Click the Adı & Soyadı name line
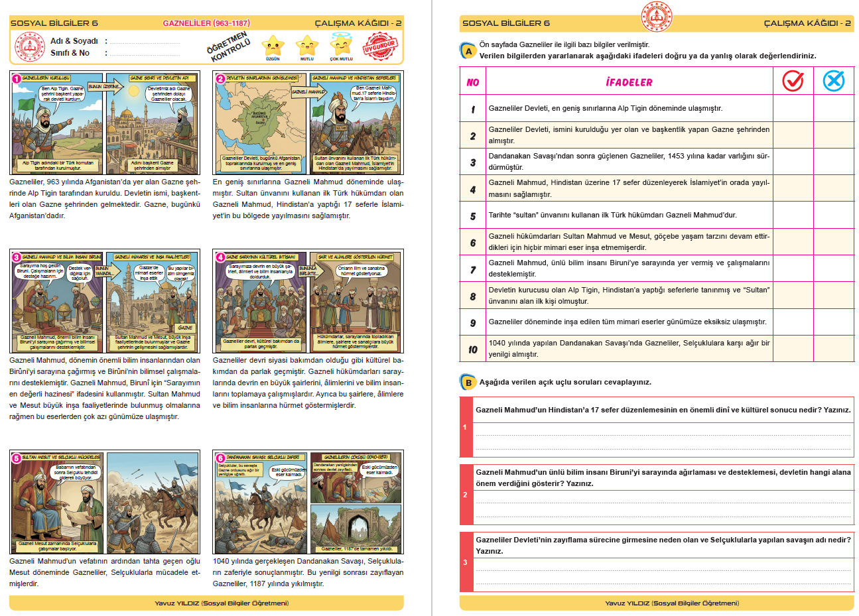The height and width of the screenshot is (616, 859). [145, 42]
